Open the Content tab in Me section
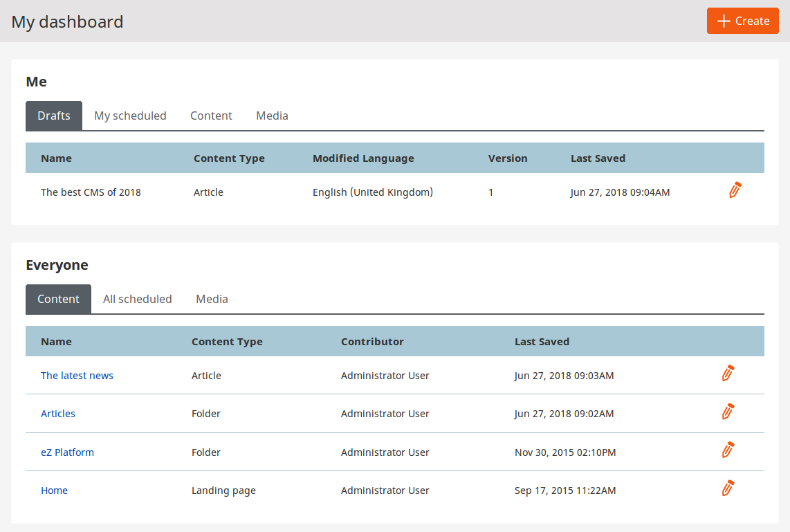This screenshot has width=790, height=532. point(211,116)
